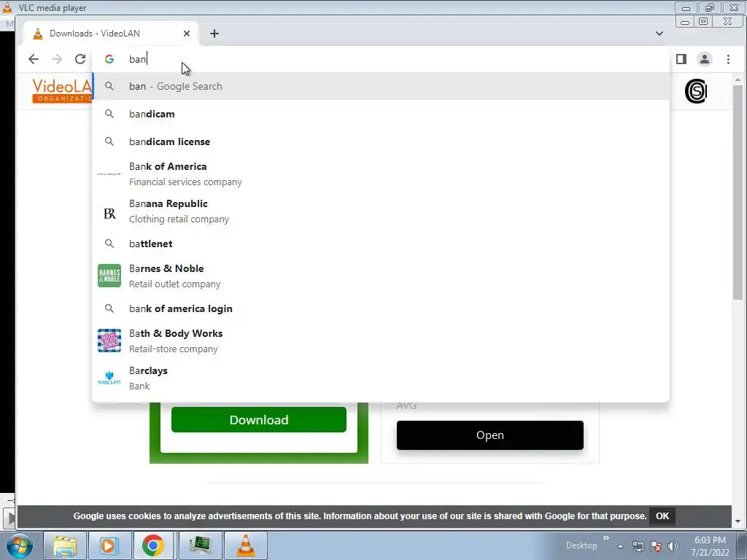This screenshot has width=747, height=560.
Task: Show hidden tray icons arrow
Action: 620,546
